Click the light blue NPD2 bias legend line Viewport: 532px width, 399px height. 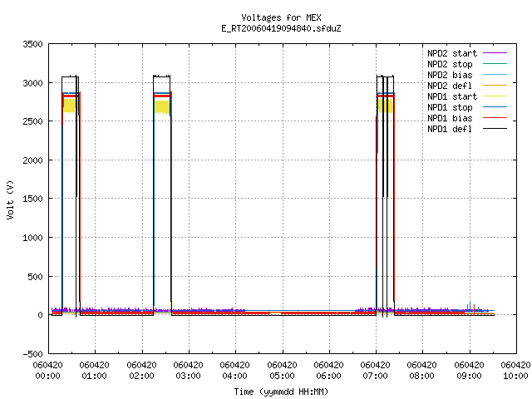coord(495,74)
